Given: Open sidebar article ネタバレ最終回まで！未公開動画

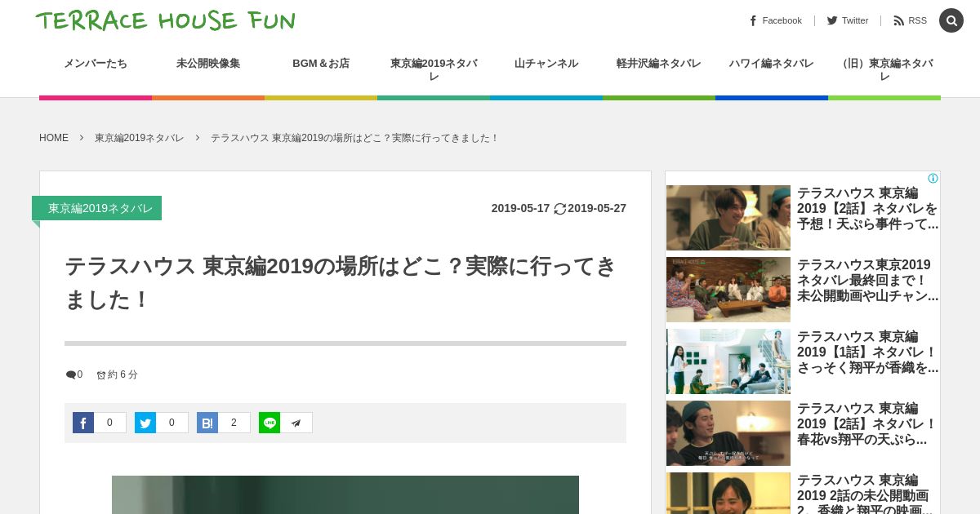Looking at the screenshot, I should point(867,281).
